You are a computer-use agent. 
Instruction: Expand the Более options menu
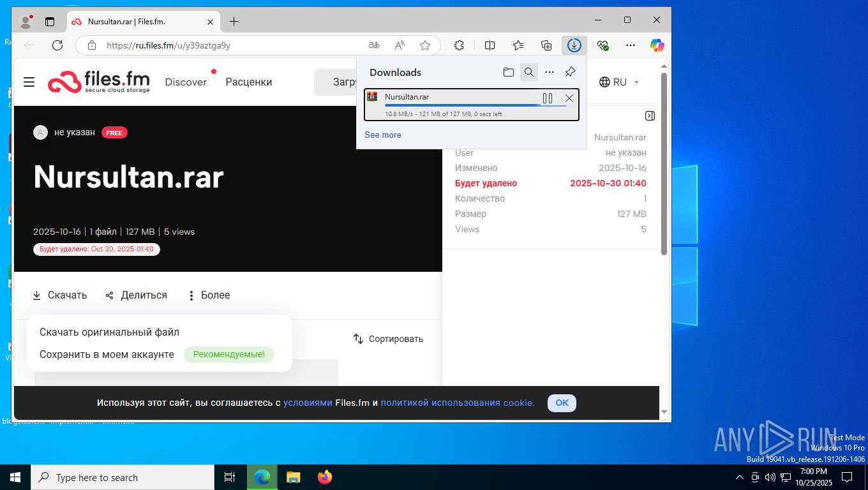coord(209,295)
